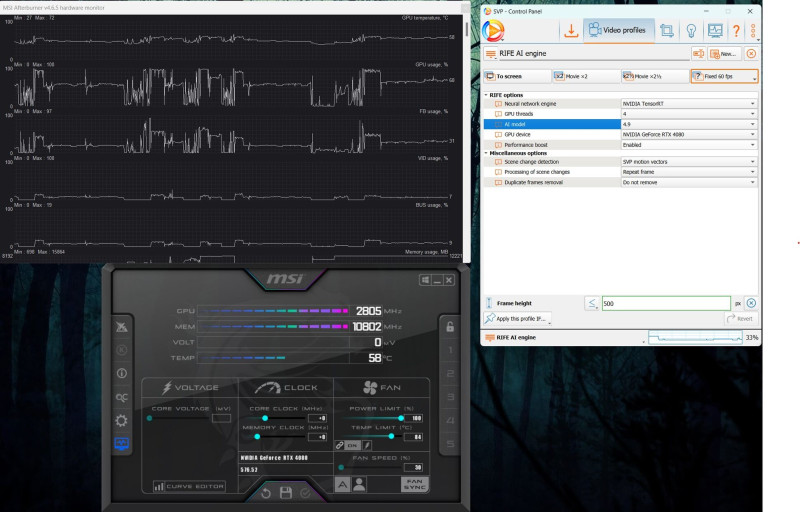
Task: Select the Fixed 60 fps preset
Action: (x=724, y=76)
